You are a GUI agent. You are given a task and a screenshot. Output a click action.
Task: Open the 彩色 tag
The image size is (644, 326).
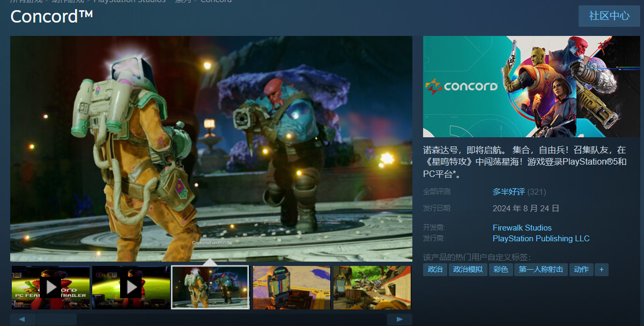(501, 270)
